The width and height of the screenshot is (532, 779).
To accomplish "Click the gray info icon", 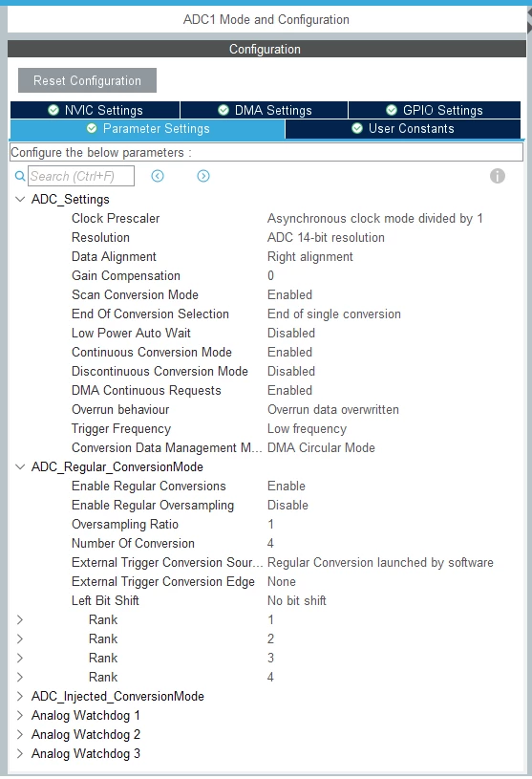I will point(498,176).
